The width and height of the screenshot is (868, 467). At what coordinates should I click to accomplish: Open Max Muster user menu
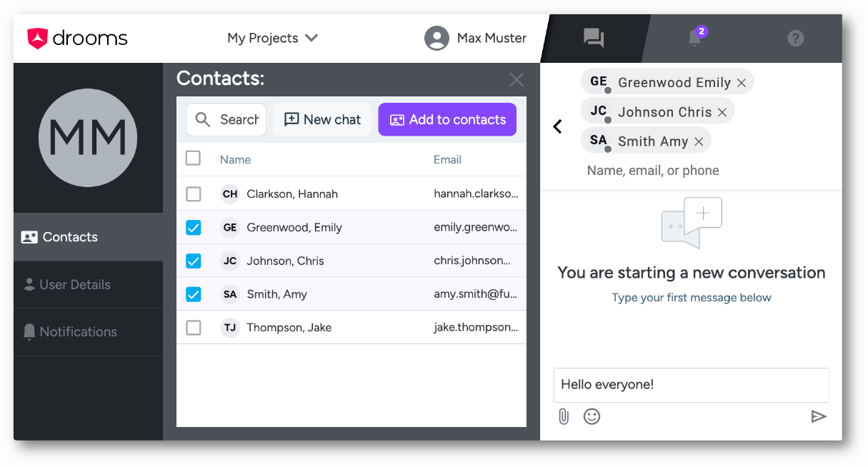(x=476, y=38)
